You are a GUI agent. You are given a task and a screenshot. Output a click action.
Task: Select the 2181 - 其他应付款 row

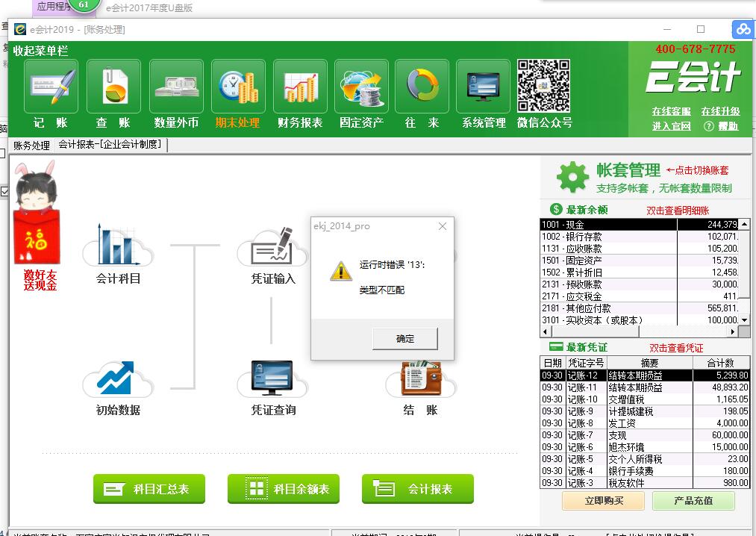point(640,308)
